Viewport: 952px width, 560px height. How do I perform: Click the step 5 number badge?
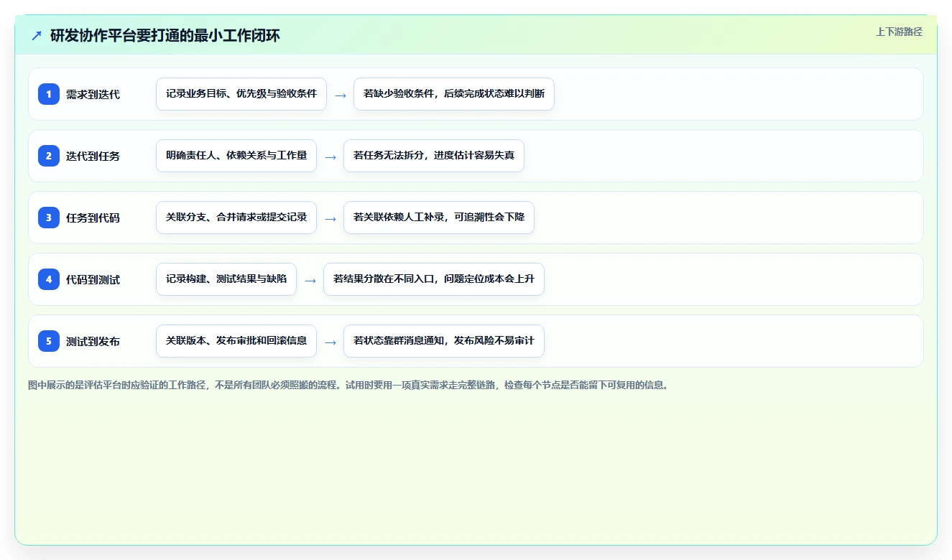point(49,341)
